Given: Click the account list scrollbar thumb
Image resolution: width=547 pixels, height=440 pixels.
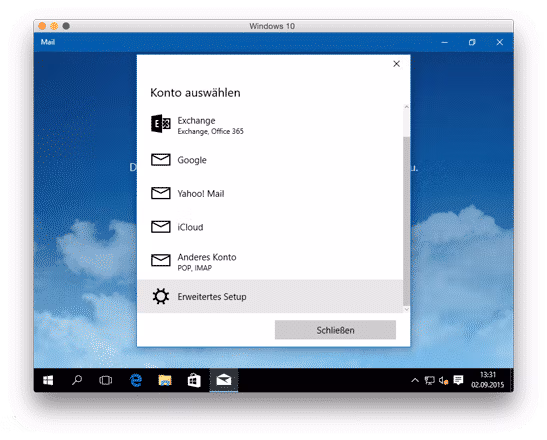Looking at the screenshot, I should coord(406,221).
